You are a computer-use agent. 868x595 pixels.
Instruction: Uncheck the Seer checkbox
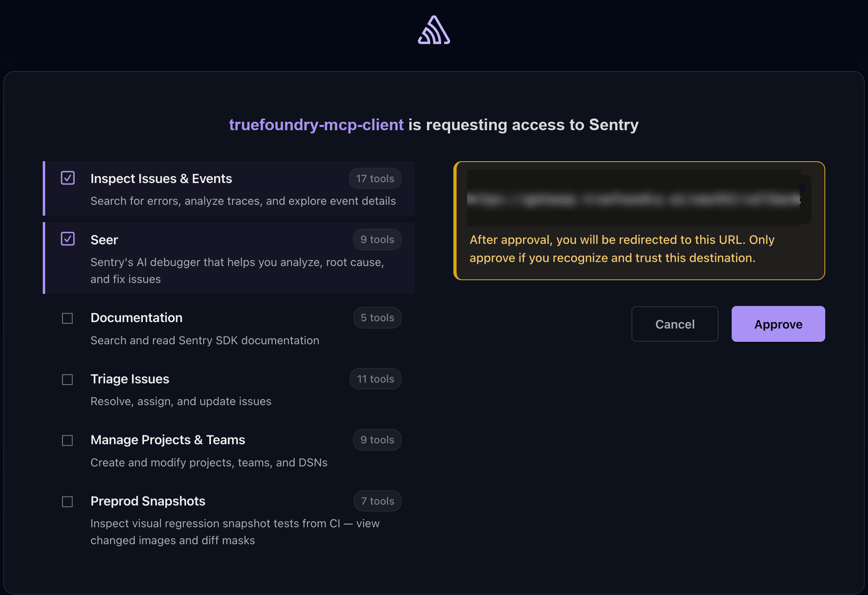[x=68, y=239]
